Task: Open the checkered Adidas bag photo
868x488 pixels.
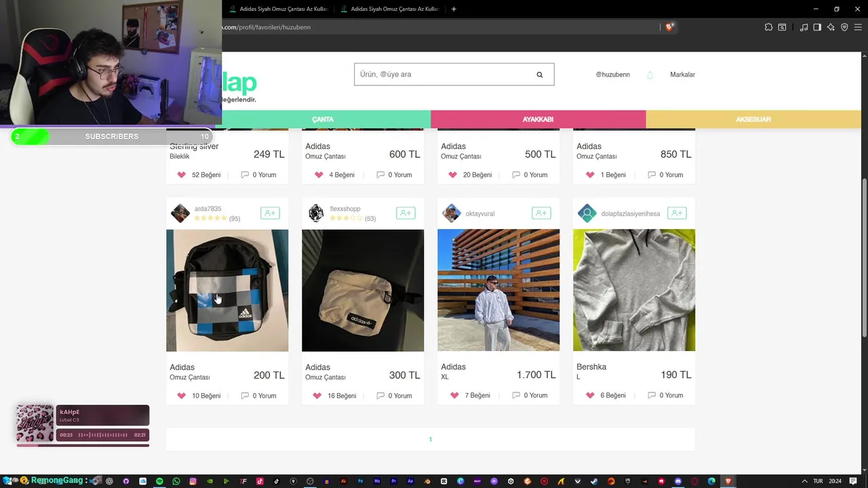Action: click(x=227, y=290)
